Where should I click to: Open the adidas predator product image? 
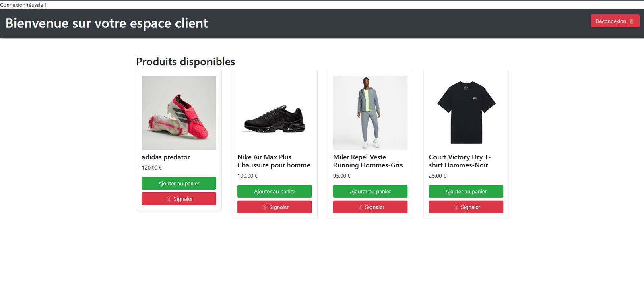point(179,113)
